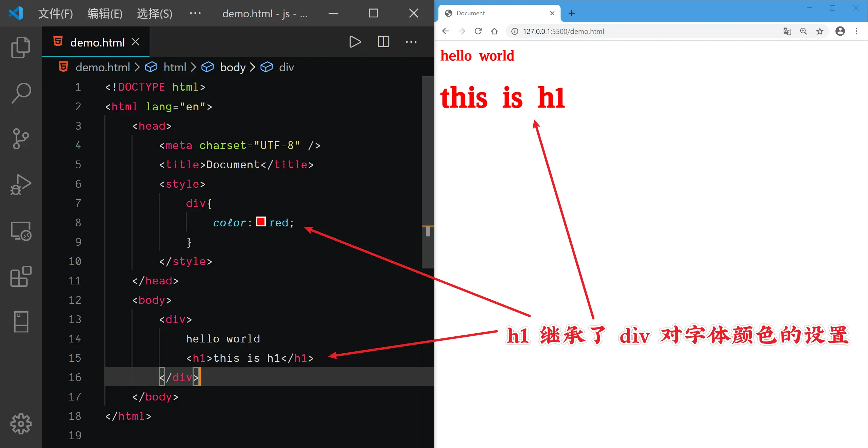
Task: Click the Manage gear icon
Action: point(21,424)
